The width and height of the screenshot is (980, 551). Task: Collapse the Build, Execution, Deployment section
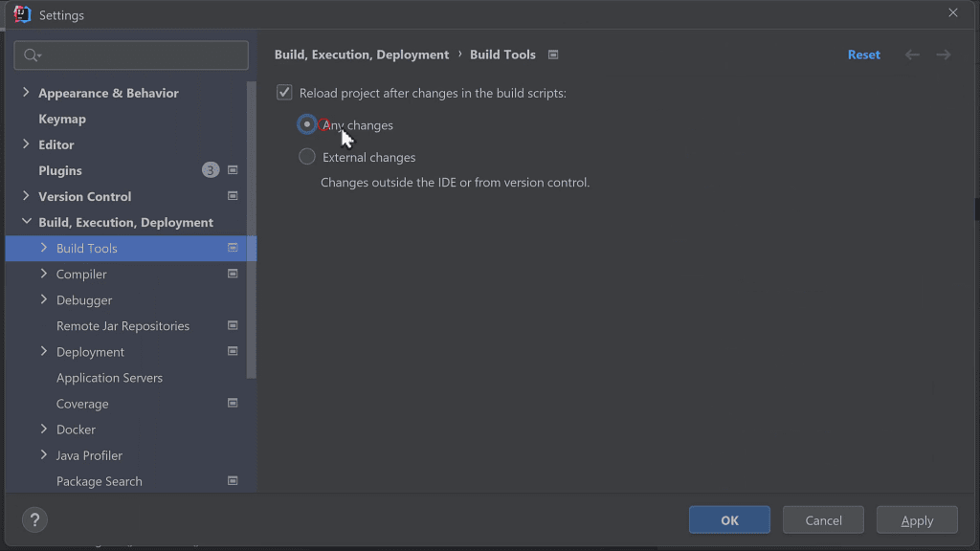[27, 221]
